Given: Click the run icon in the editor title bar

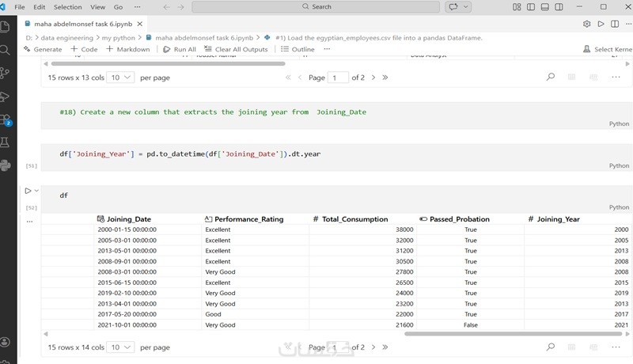Looking at the screenshot, I should tap(601, 24).
